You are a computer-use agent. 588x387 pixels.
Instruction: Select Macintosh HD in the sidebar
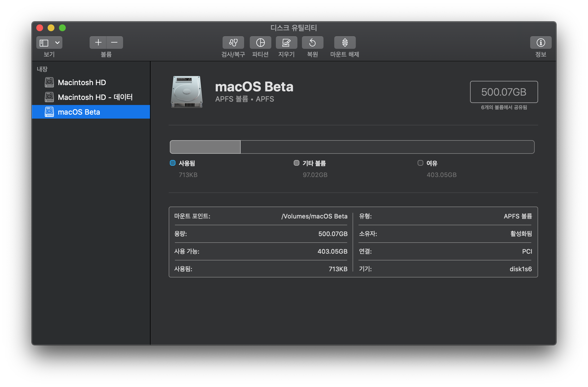(x=82, y=83)
